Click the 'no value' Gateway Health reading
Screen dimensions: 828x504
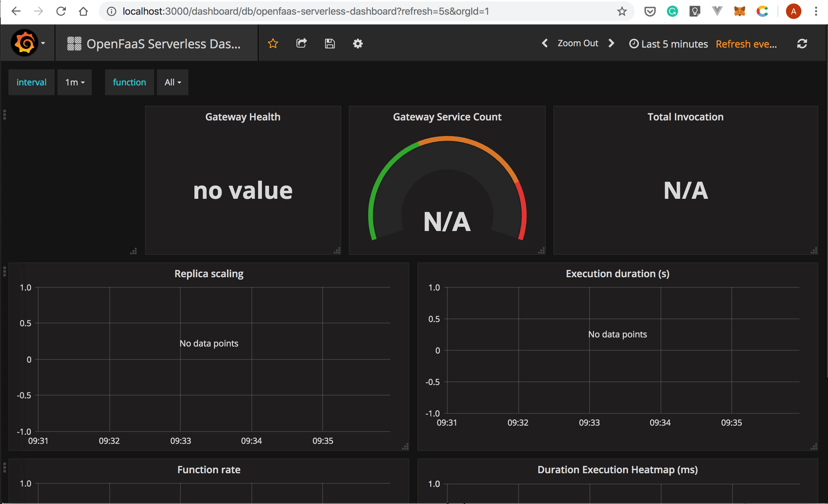(x=243, y=191)
